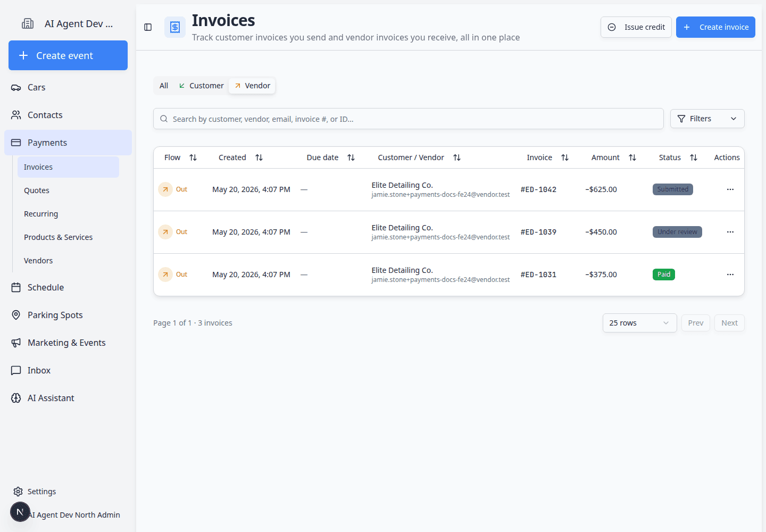Click the Next pagination button
The height and width of the screenshot is (532, 766).
(729, 323)
